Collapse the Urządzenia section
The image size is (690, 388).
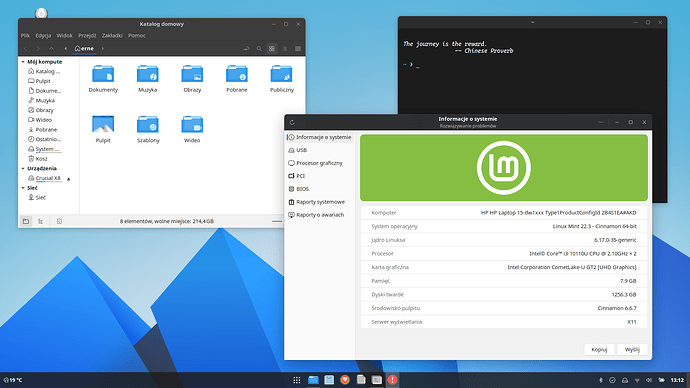[23, 168]
